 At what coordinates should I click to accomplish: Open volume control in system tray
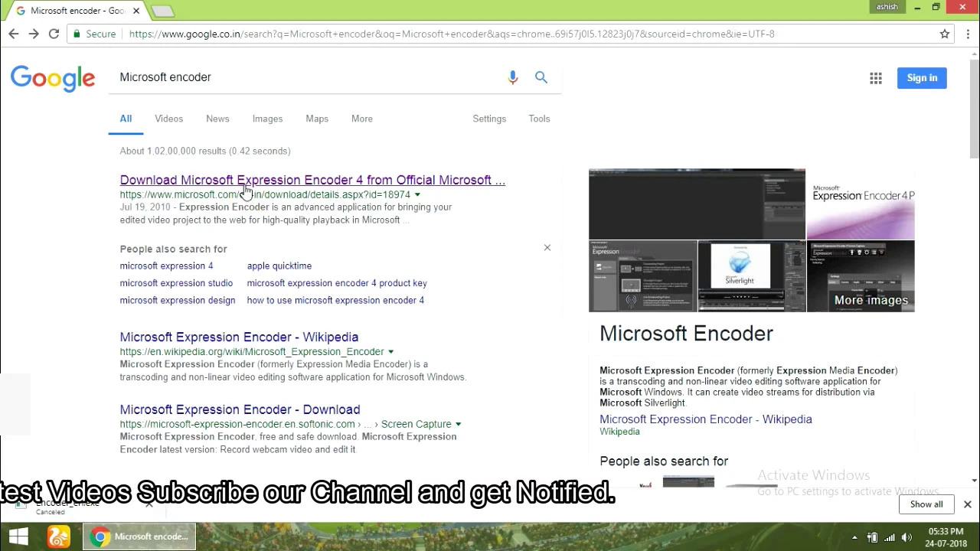(906, 537)
